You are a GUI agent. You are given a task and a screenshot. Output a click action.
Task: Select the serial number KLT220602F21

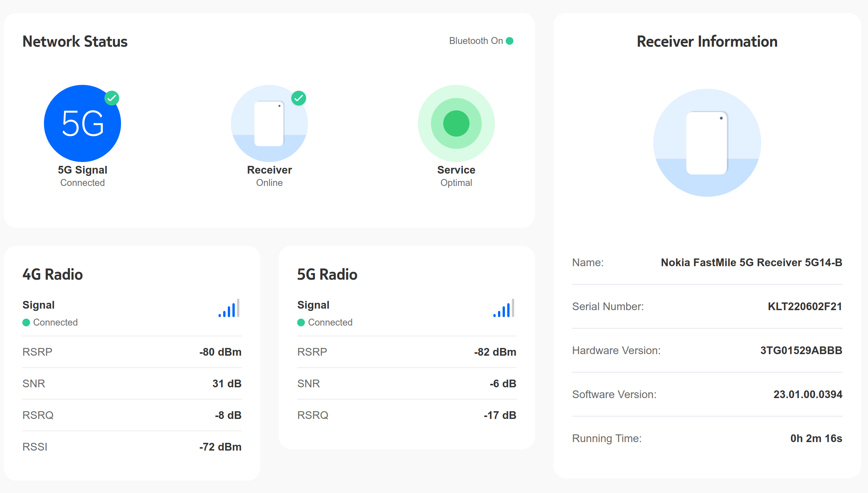coord(804,306)
